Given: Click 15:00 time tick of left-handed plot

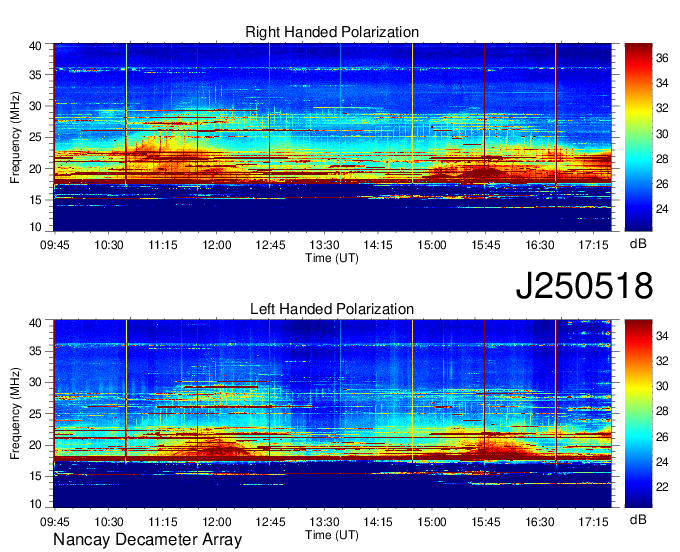Looking at the screenshot, I should [x=432, y=522].
